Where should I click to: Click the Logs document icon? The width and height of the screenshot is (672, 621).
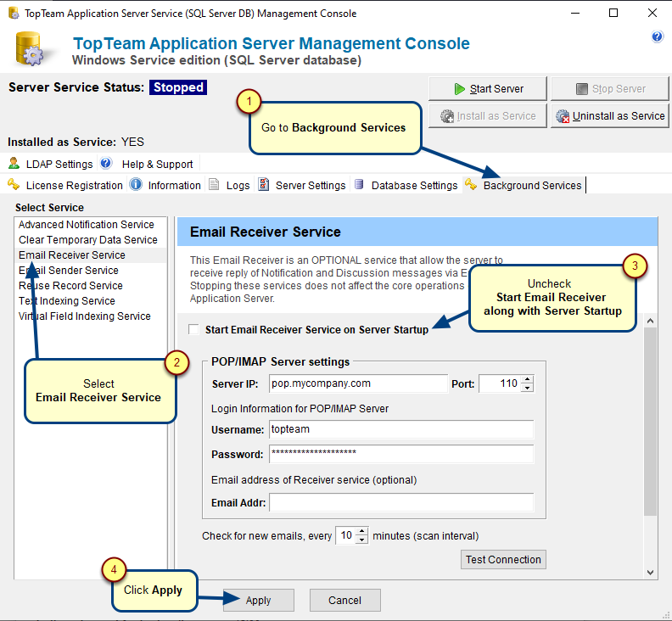214,184
